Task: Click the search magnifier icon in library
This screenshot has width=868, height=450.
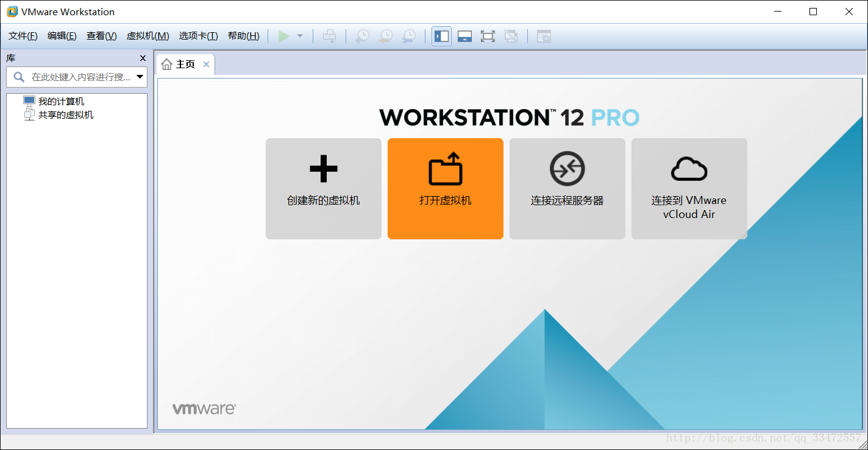Action: [x=19, y=77]
